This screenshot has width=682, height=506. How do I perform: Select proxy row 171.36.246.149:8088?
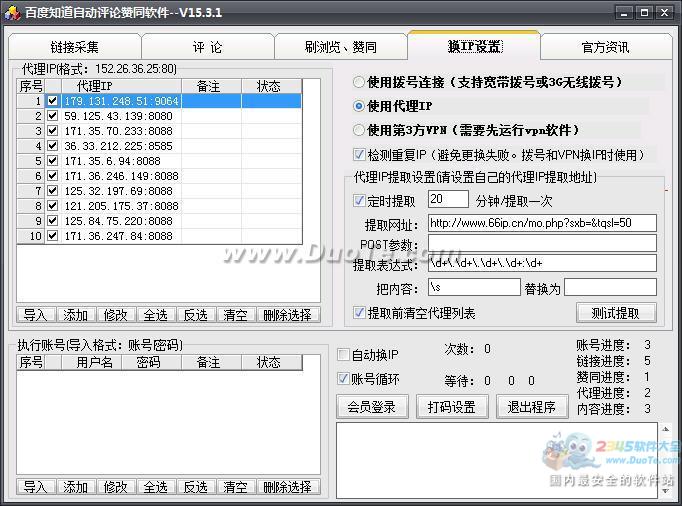tap(159, 176)
